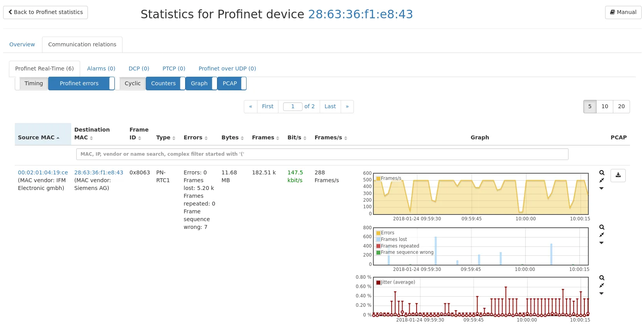Switch to the Overview tab
This screenshot has width=644, height=327.
tap(22, 44)
